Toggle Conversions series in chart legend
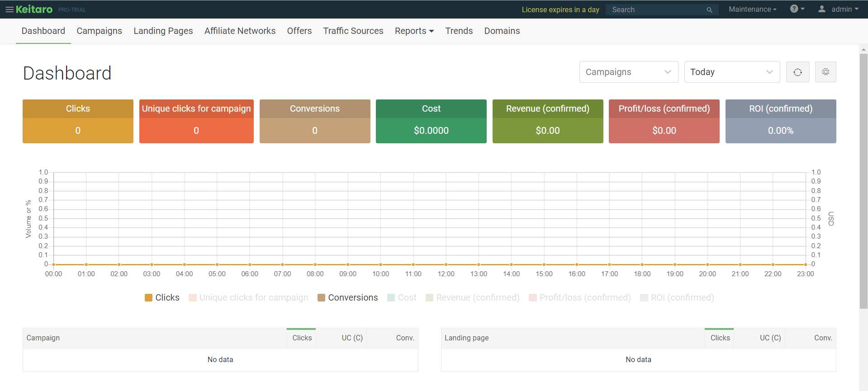Image resolution: width=868 pixels, height=391 pixels. [347, 297]
